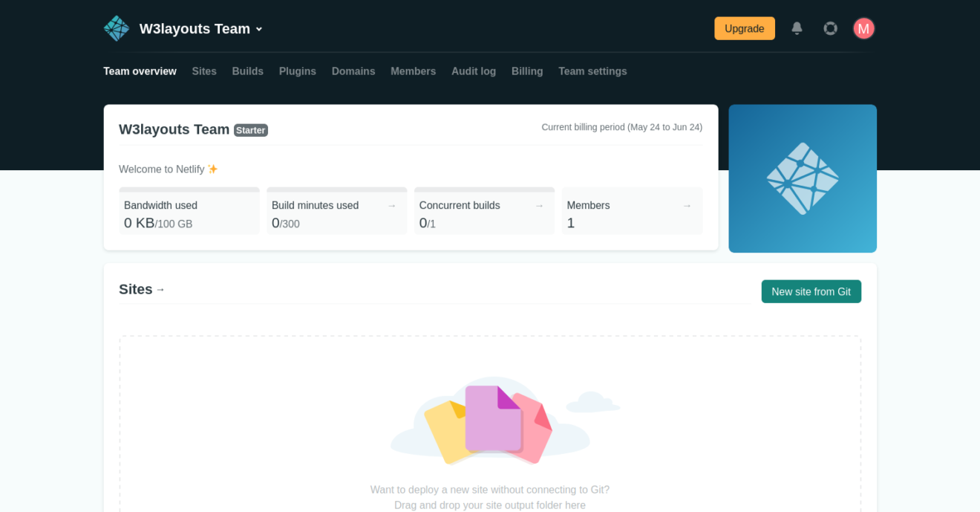
Task: Open the Domains tab
Action: [x=353, y=71]
